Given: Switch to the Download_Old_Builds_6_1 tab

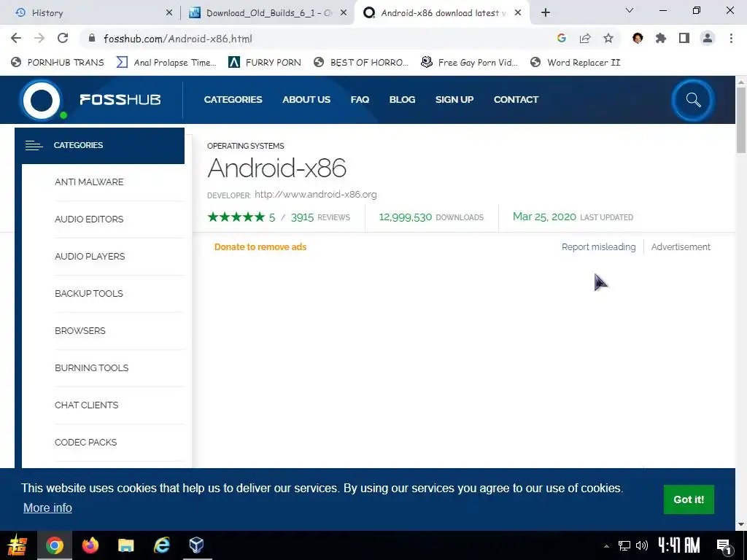Looking at the screenshot, I should click(267, 13).
